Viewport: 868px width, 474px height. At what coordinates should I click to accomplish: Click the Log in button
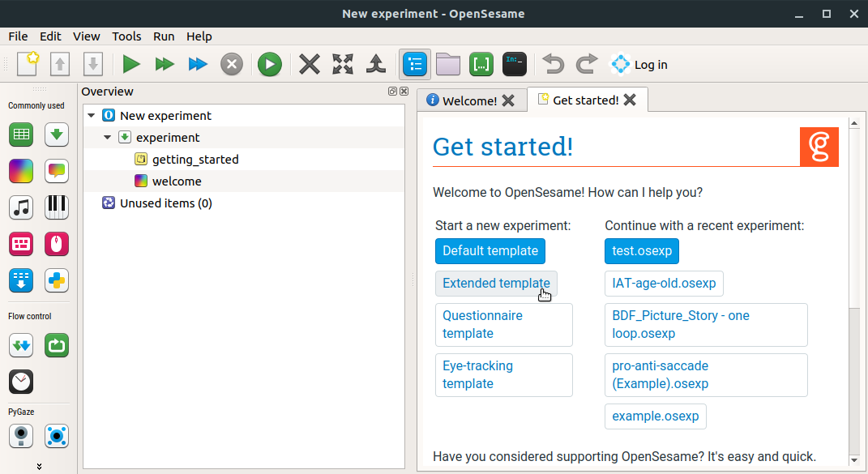pyautogui.click(x=639, y=65)
